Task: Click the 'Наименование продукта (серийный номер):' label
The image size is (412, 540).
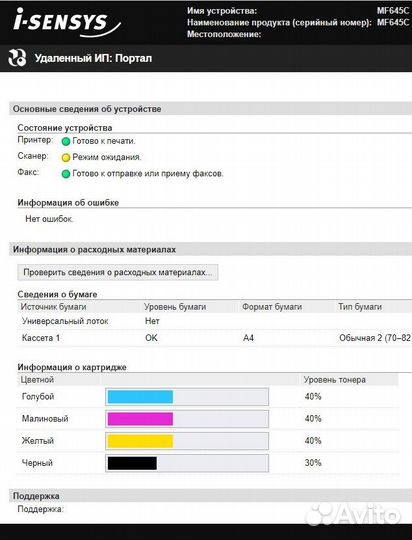Action: click(x=279, y=23)
